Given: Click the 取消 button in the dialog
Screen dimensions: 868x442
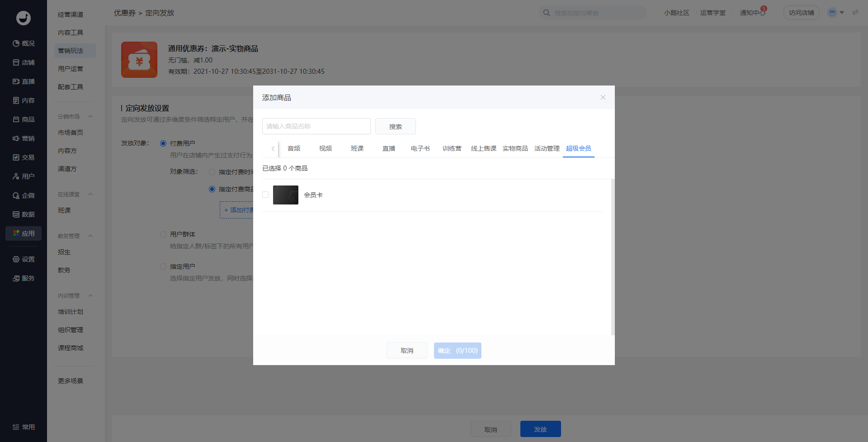Looking at the screenshot, I should click(406, 351).
